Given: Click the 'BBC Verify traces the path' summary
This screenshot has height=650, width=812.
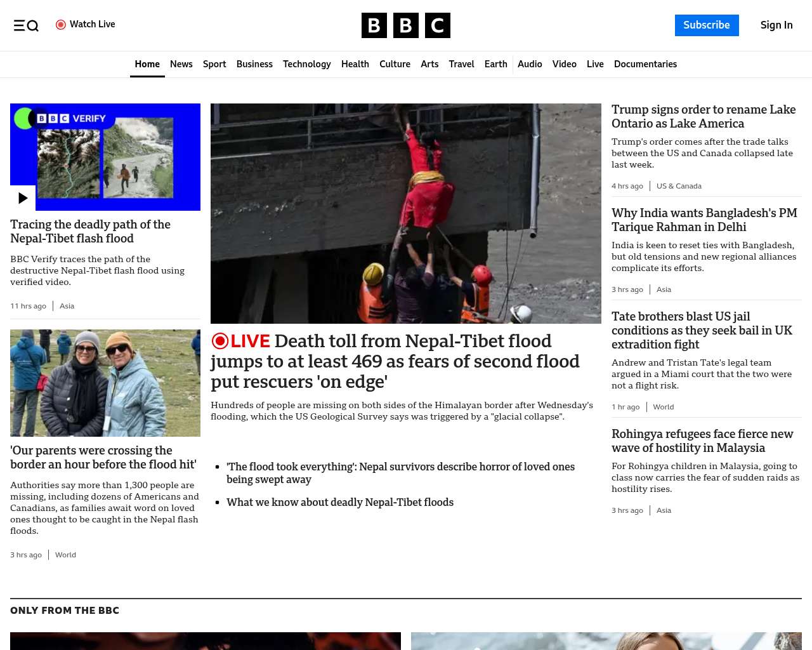Looking at the screenshot, I should [97, 270].
